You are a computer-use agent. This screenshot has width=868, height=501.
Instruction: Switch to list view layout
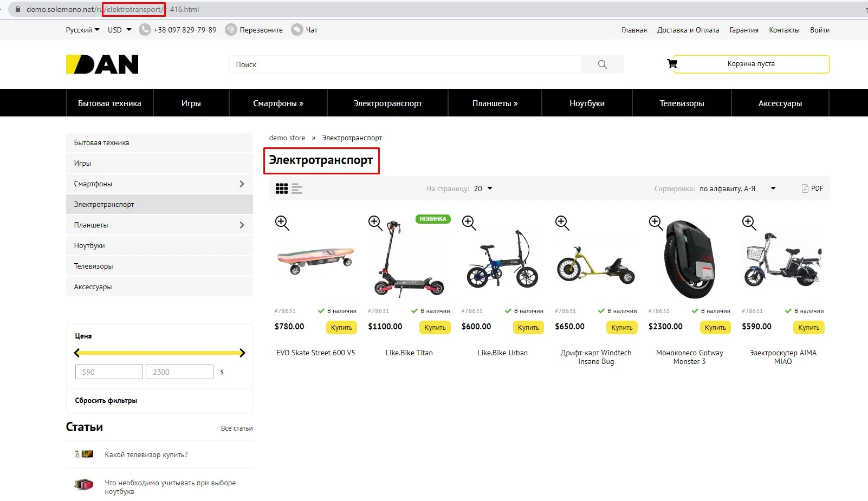click(296, 188)
